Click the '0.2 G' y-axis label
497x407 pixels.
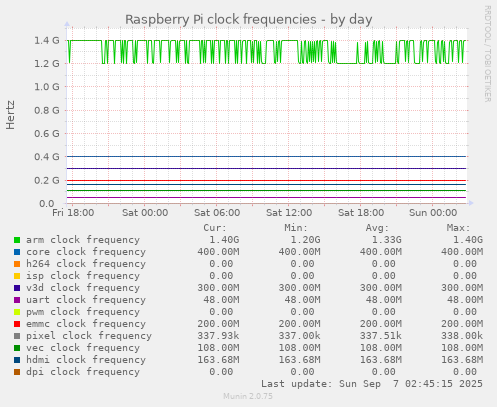pyautogui.click(x=47, y=180)
